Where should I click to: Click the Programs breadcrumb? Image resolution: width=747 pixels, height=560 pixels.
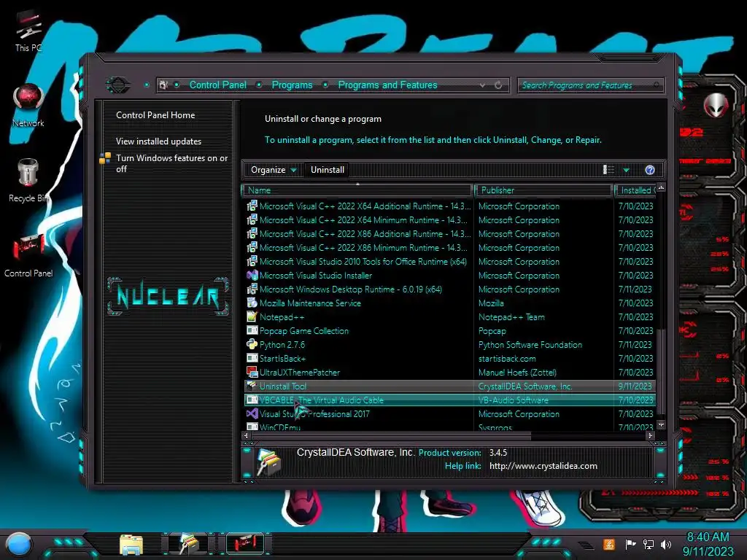pos(292,85)
